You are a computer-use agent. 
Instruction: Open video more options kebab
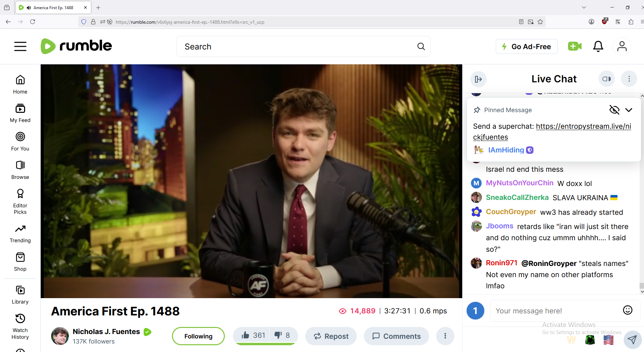tap(445, 336)
